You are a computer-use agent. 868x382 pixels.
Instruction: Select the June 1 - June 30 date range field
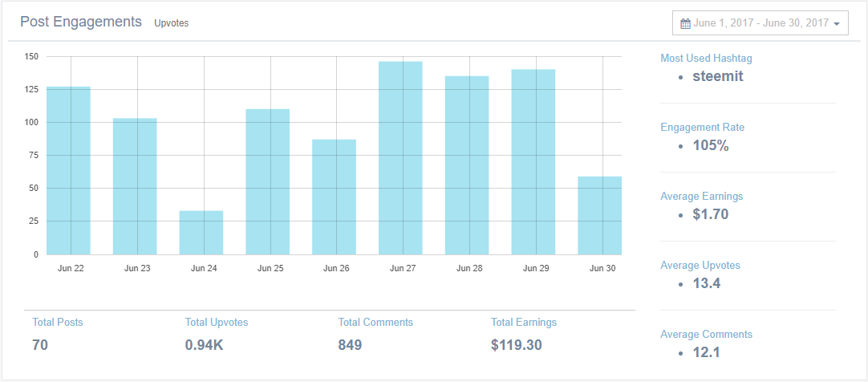click(760, 23)
